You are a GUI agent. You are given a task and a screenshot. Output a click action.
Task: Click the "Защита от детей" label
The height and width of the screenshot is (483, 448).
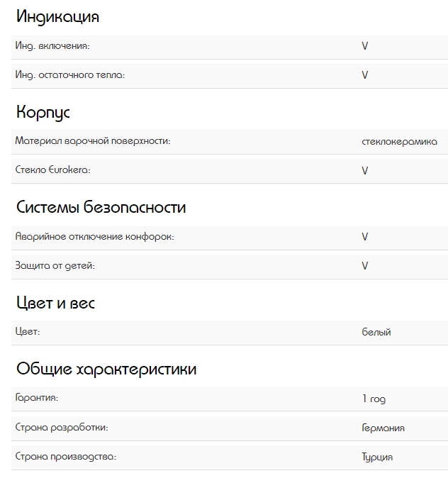[x=55, y=266]
